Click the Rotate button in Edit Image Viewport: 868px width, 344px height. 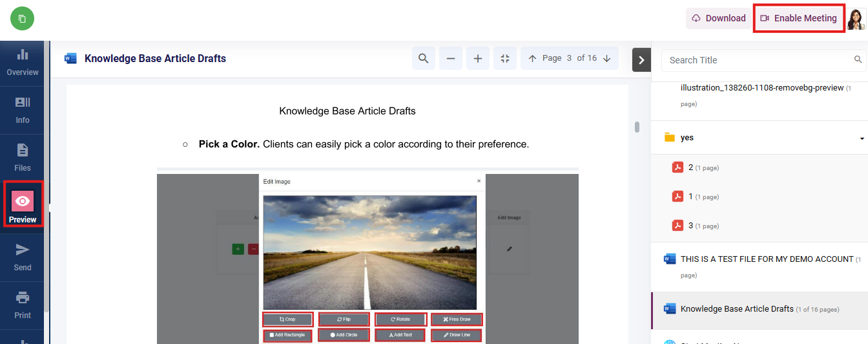[x=400, y=319]
